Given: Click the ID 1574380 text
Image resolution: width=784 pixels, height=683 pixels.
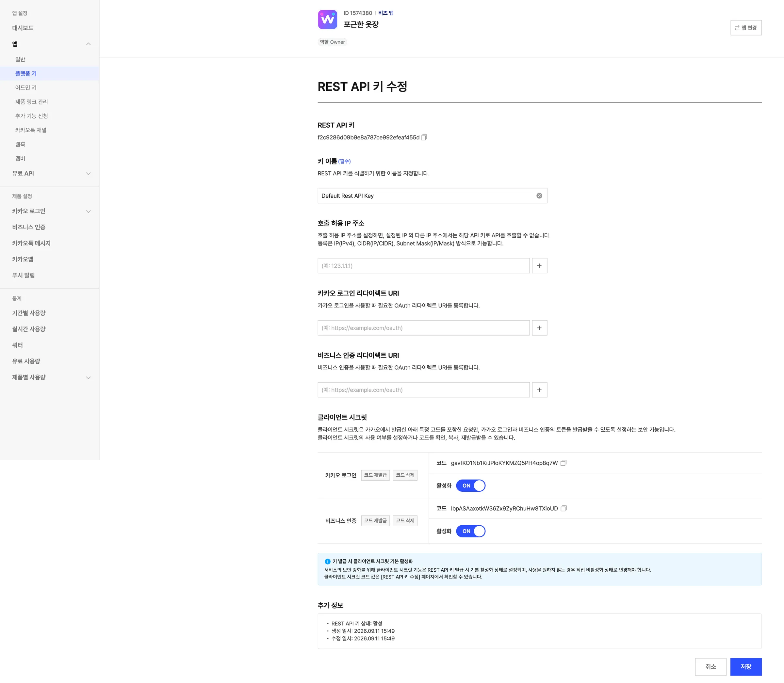Looking at the screenshot, I should pos(358,13).
